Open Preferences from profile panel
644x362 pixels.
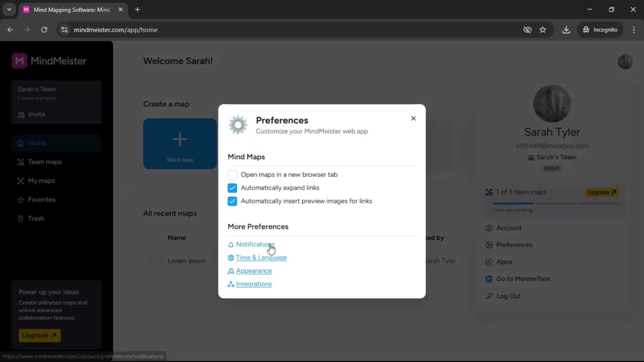(x=514, y=245)
